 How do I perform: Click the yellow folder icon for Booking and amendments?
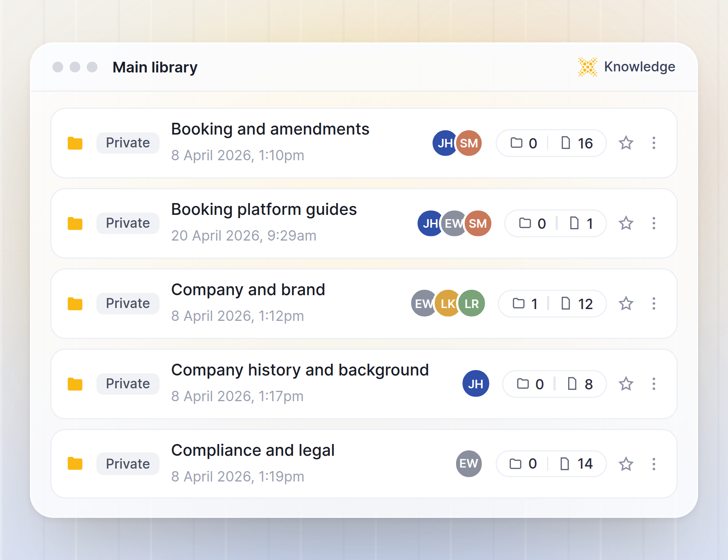tap(75, 143)
